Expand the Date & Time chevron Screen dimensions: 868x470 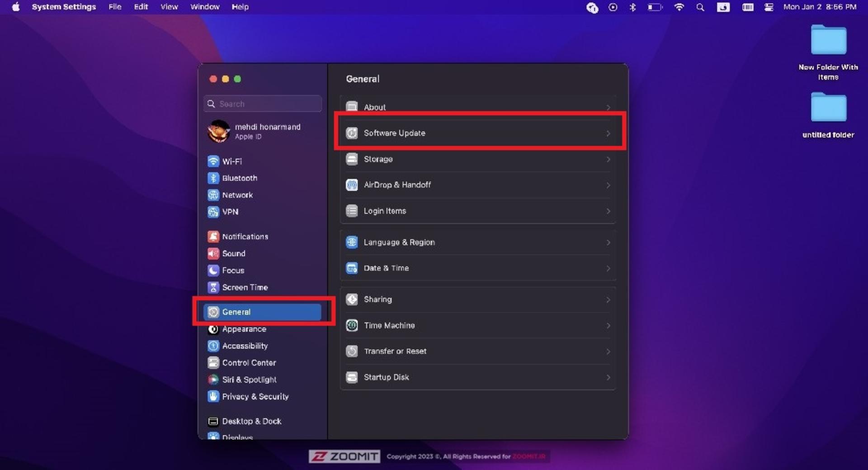(x=608, y=268)
